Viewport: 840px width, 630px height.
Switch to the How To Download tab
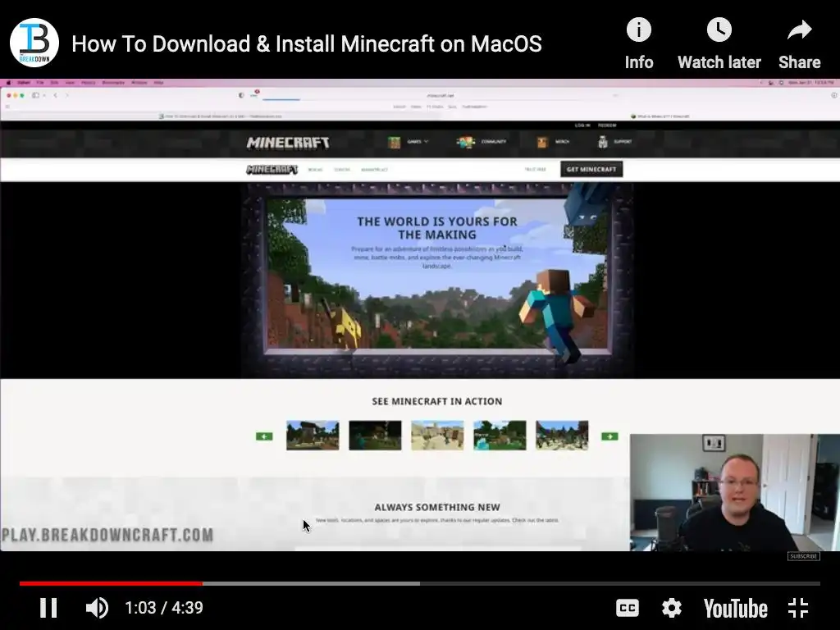click(x=220, y=116)
